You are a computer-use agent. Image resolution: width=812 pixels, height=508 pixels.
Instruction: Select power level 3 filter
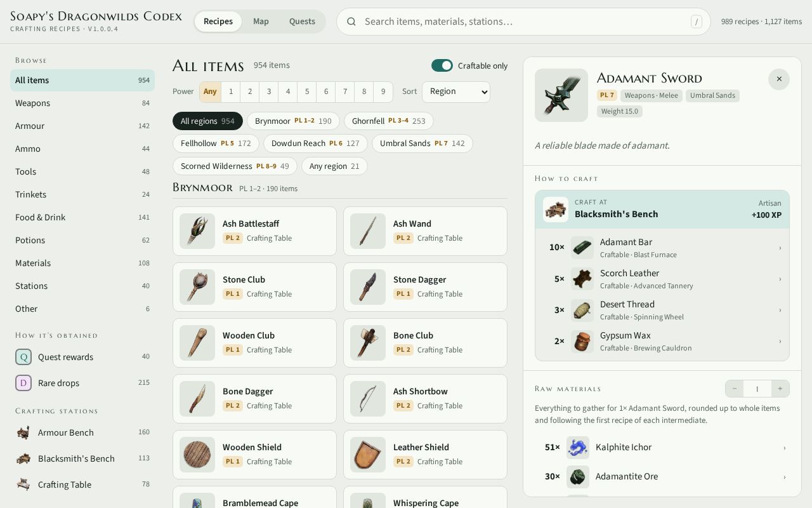[x=269, y=91]
